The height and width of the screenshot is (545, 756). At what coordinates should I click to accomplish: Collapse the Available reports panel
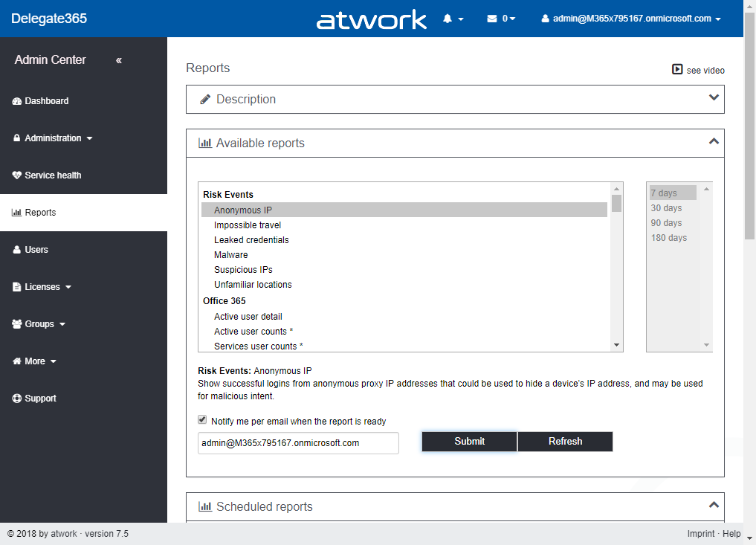[x=714, y=141]
